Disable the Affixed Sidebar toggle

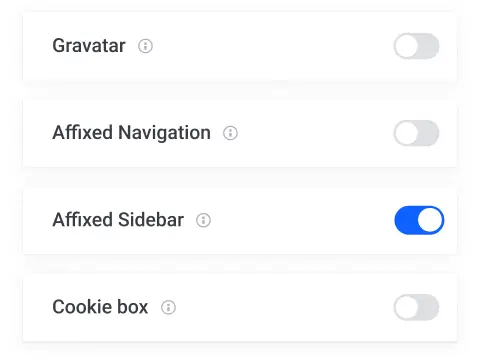click(x=419, y=220)
